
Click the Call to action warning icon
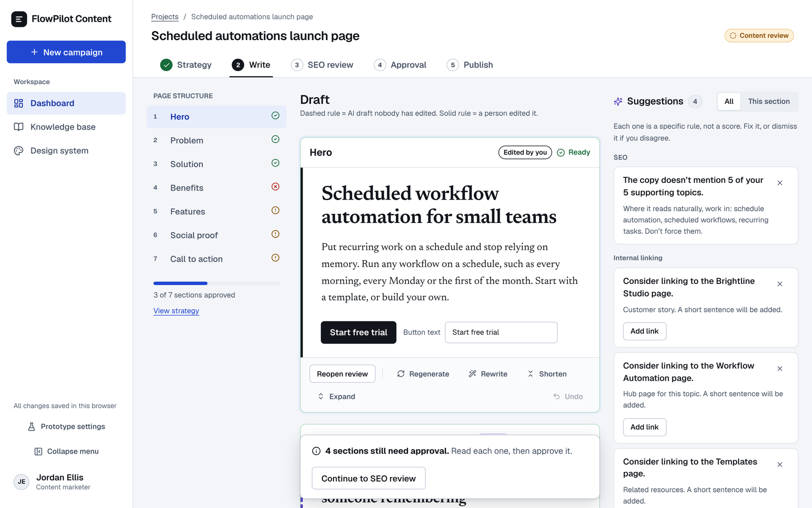(276, 258)
